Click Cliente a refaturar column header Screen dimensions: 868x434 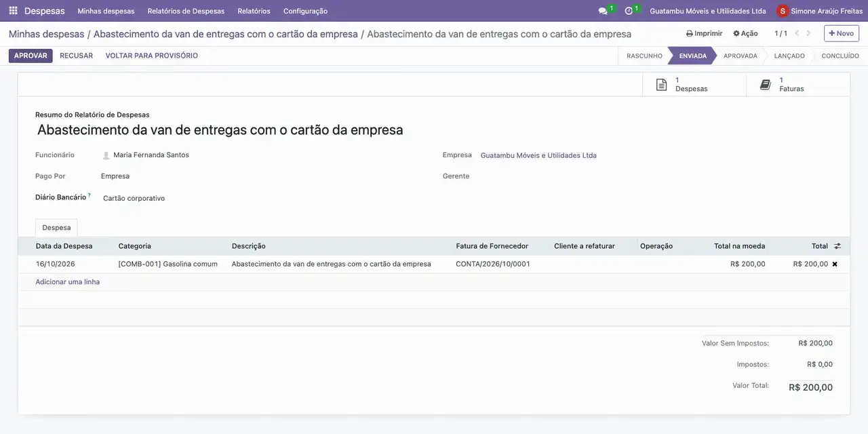coord(585,246)
